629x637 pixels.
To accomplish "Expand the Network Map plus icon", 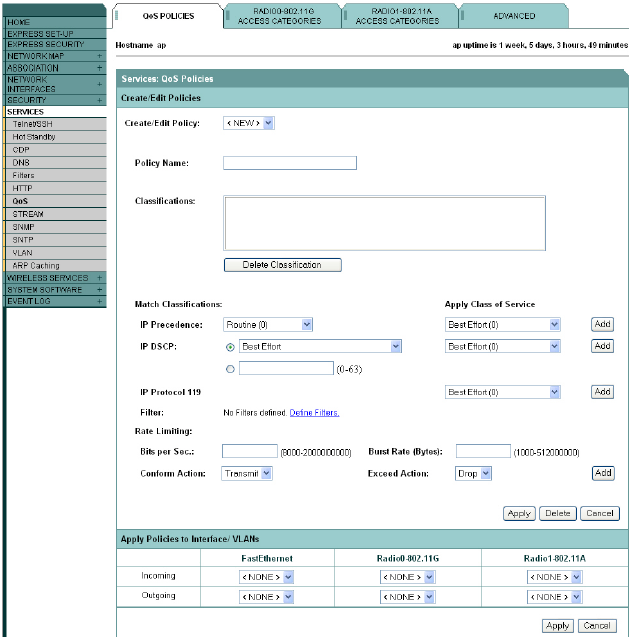I will click(99, 56).
